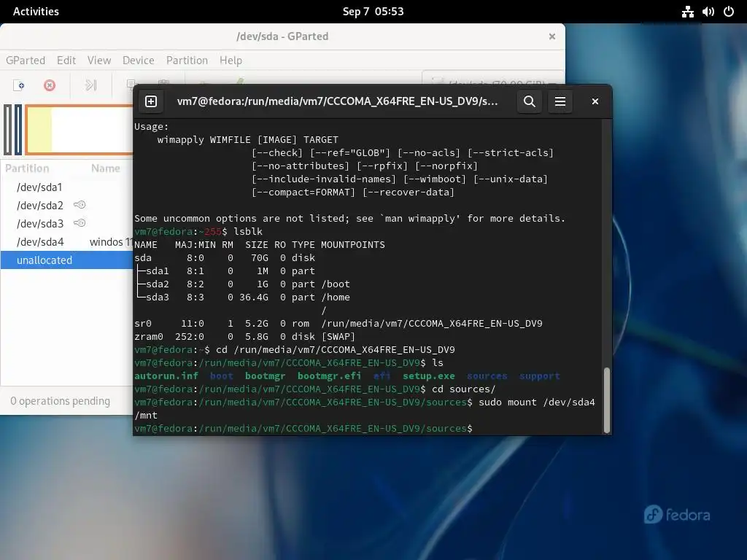Open the terminal hamburger menu
Image resolution: width=747 pixels, height=560 pixels.
click(560, 101)
